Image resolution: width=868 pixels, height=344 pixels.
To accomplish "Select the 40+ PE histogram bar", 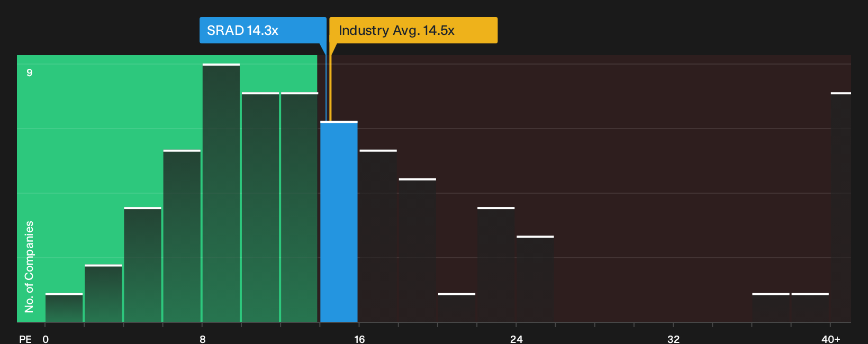I will click(x=841, y=207).
